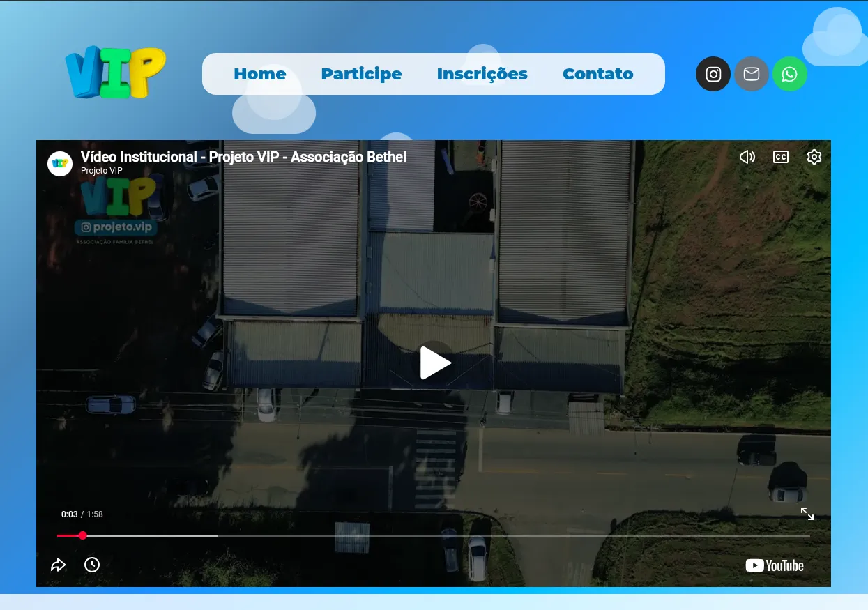The width and height of the screenshot is (868, 610).
Task: Open the video settings gear
Action: coord(814,157)
